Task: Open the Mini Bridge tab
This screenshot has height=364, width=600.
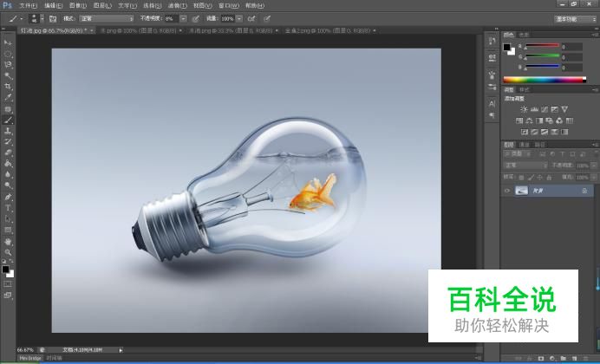Action: point(30,358)
